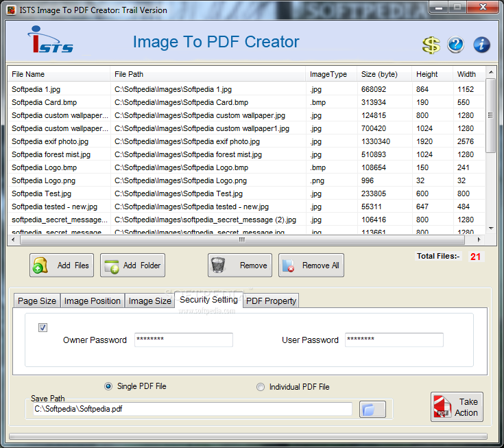The height and width of the screenshot is (448, 504).
Task: Click the title bar application icon
Action: (x=11, y=10)
